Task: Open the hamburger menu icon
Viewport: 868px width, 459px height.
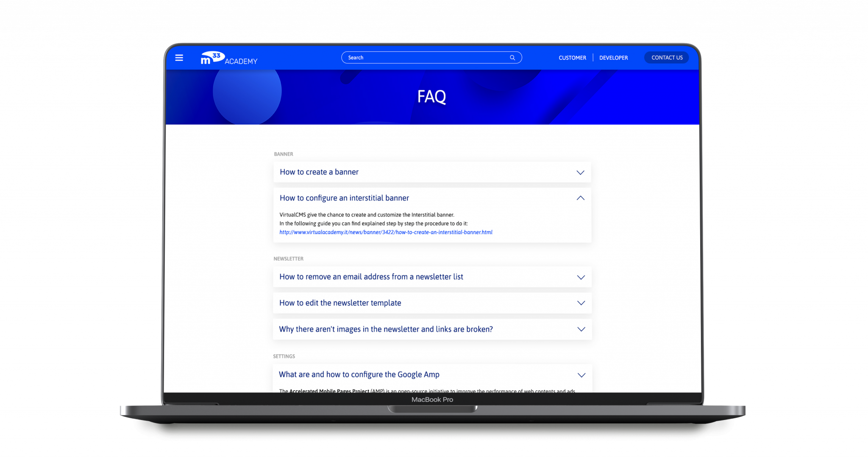Action: pyautogui.click(x=179, y=58)
